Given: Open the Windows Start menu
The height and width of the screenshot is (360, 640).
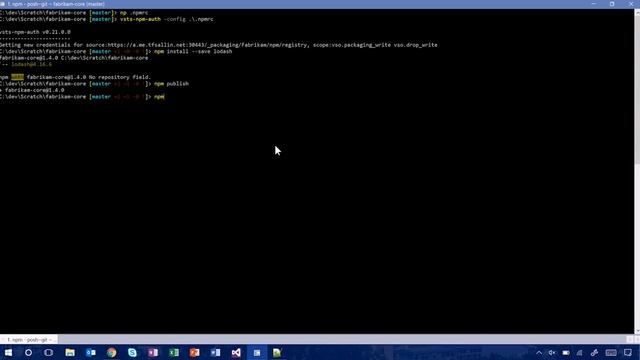Looking at the screenshot, I should click(x=8, y=353).
